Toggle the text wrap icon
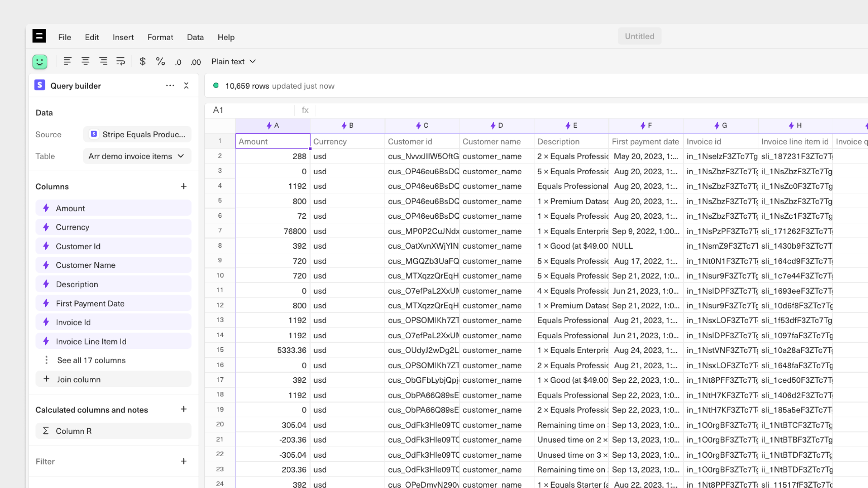Viewport: 868px width, 488px height. point(120,61)
